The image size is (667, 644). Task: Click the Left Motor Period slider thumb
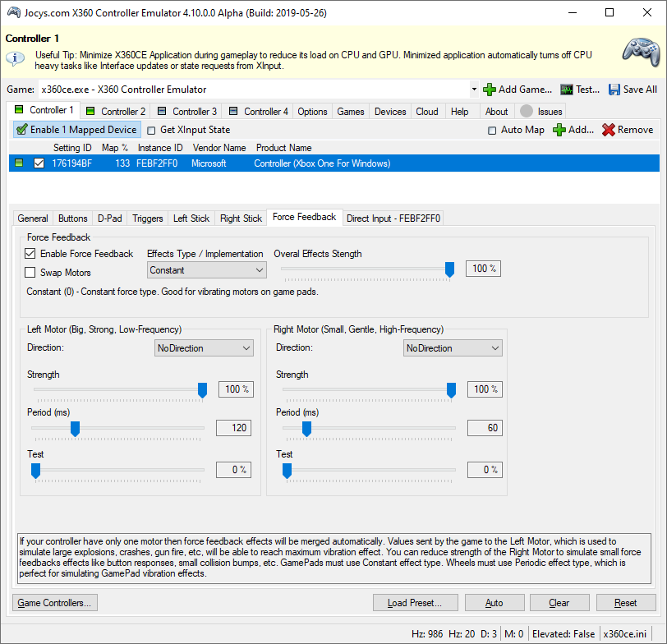[75, 429]
